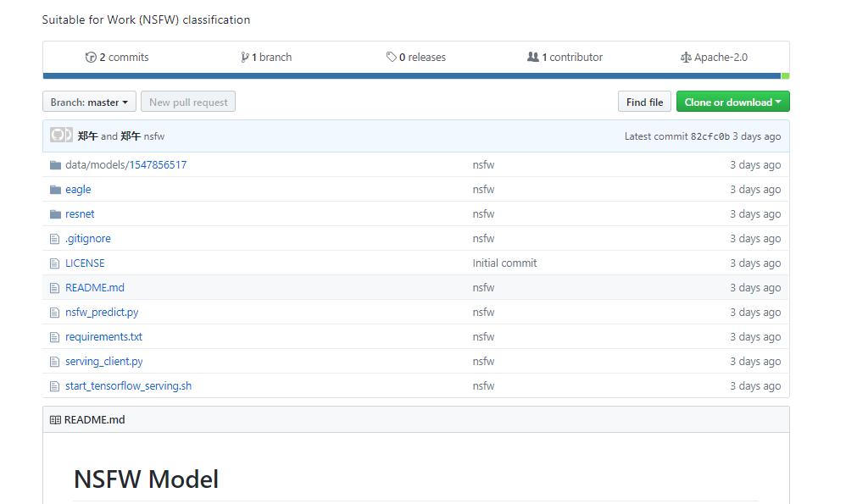Open the start_tensorflow_serving.sh file

coord(129,386)
